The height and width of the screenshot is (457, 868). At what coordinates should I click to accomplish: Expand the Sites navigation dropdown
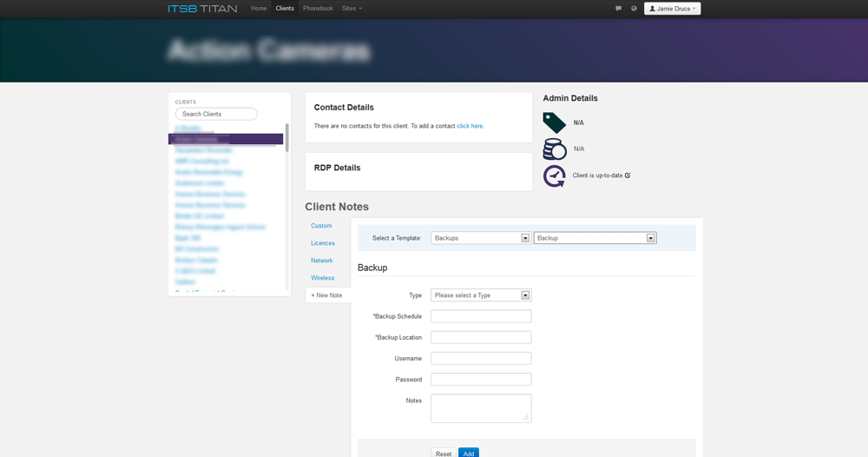point(352,9)
